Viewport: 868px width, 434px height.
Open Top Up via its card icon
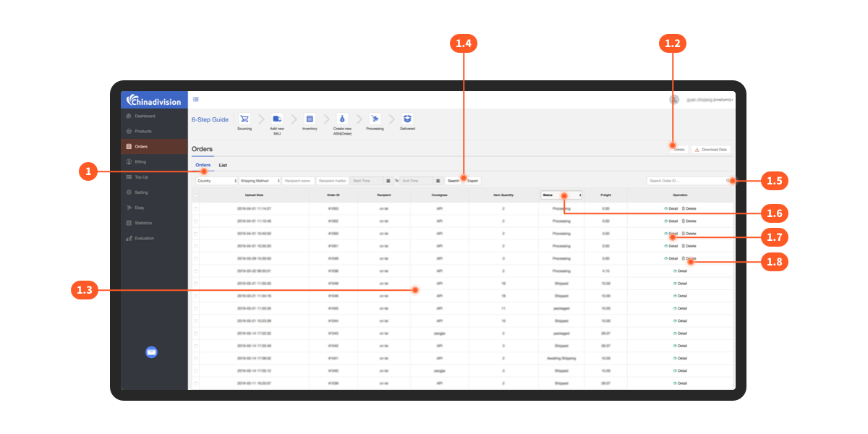tap(129, 177)
